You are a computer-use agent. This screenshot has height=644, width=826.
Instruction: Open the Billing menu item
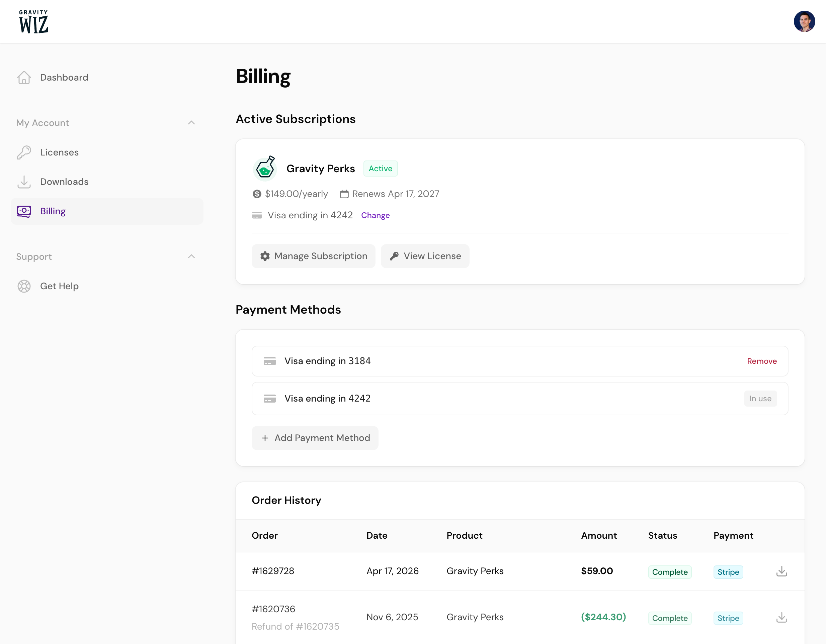[x=107, y=211]
